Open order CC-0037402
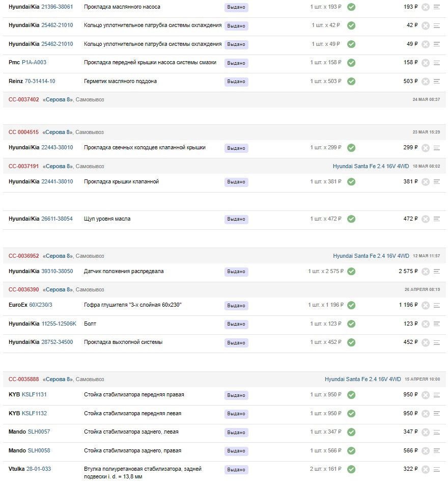This screenshot has height=483, width=448. (23, 100)
